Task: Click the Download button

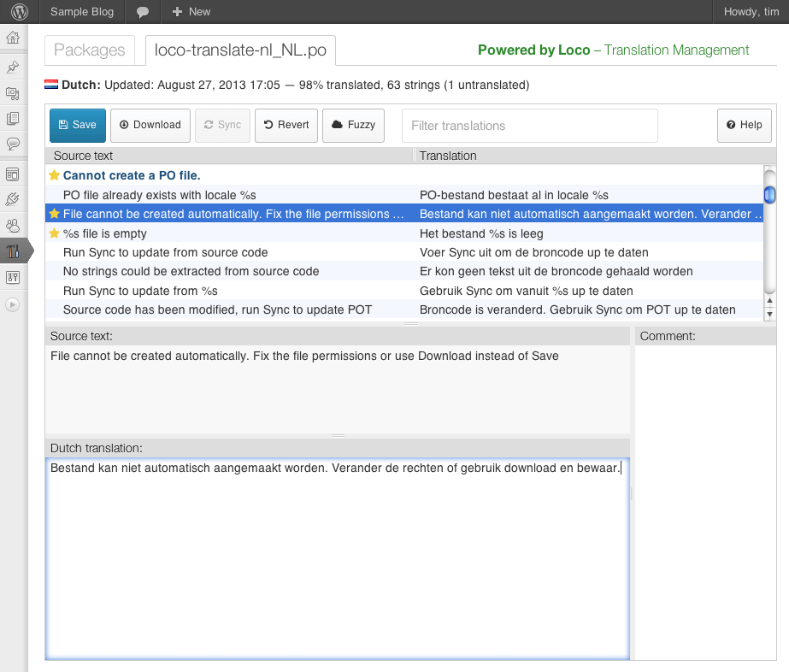Action: tap(150, 125)
